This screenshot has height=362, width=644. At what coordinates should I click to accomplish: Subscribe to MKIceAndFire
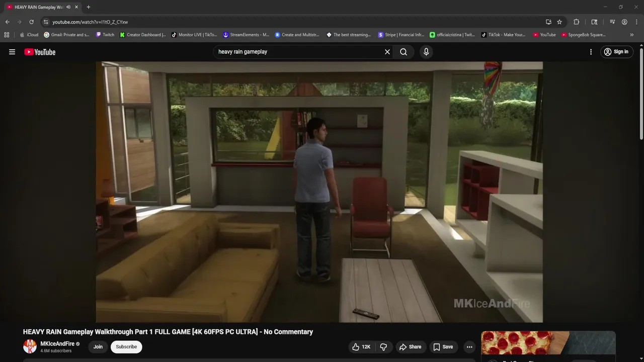click(126, 347)
